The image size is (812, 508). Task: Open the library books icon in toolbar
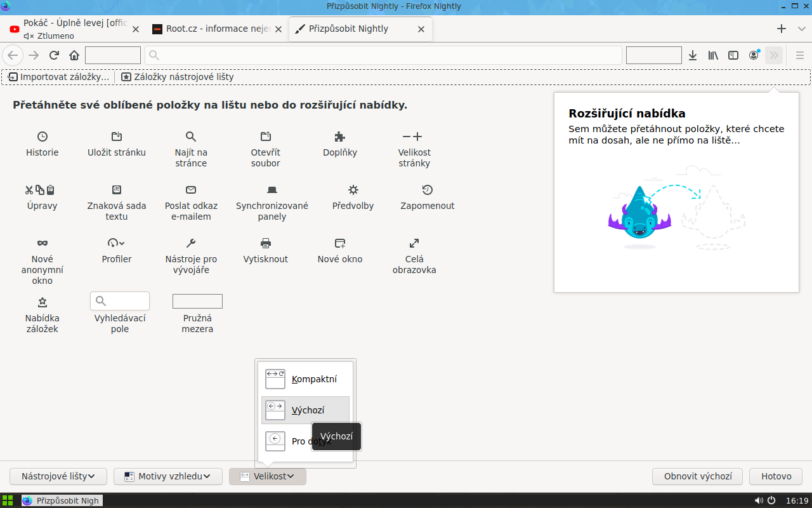(x=713, y=55)
